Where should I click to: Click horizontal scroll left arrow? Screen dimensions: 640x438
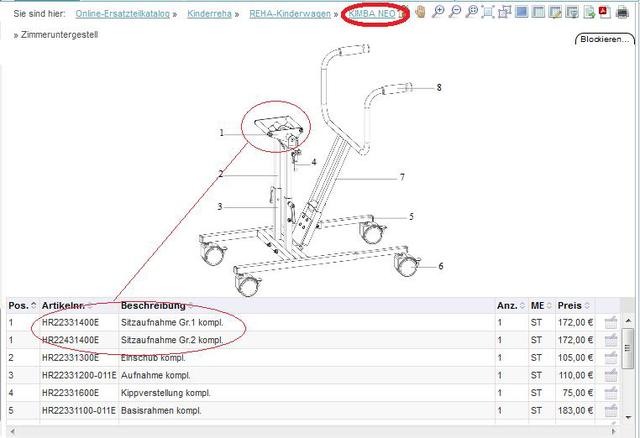12,431
